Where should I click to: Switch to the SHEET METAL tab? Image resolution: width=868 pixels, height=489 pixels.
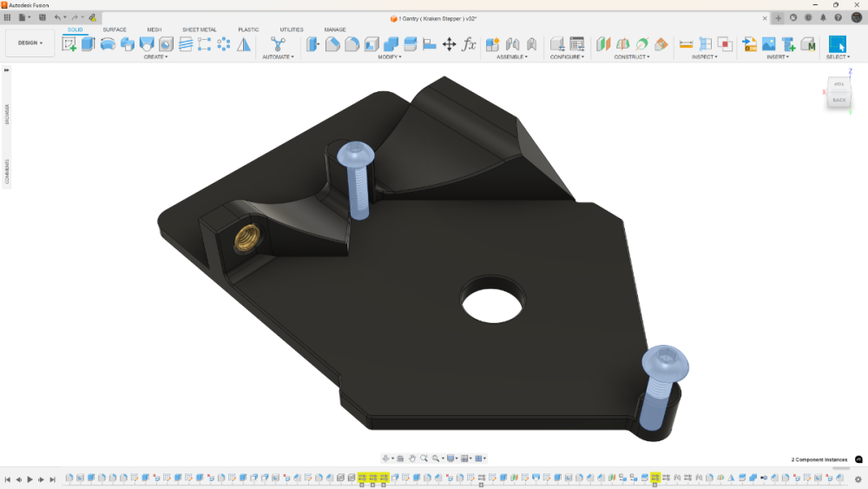pos(200,30)
